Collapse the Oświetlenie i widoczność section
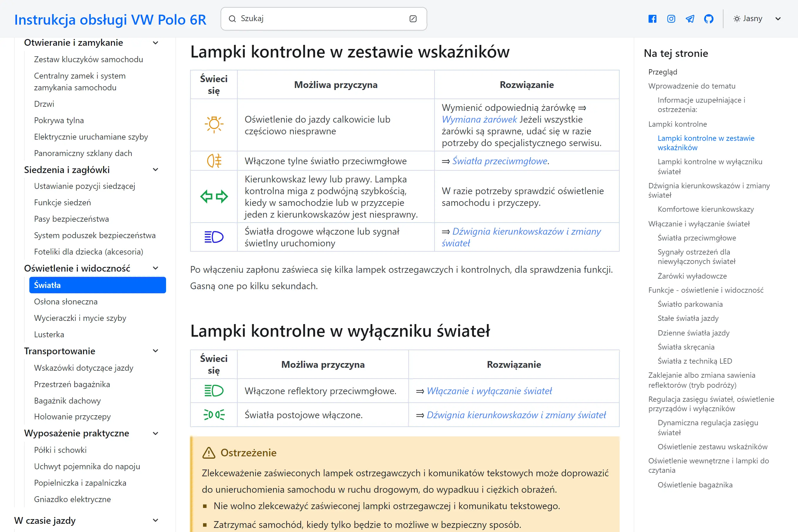Screen dimensions: 798x532 click(155, 268)
